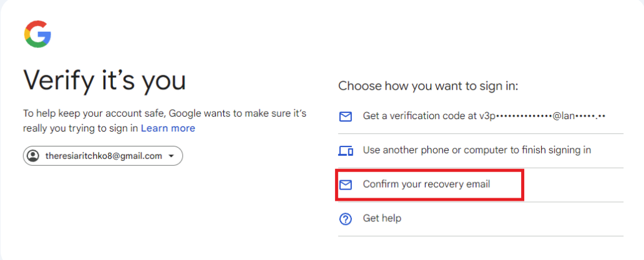Click the Google "G" logo
The height and width of the screenshot is (260, 644).
[37, 34]
